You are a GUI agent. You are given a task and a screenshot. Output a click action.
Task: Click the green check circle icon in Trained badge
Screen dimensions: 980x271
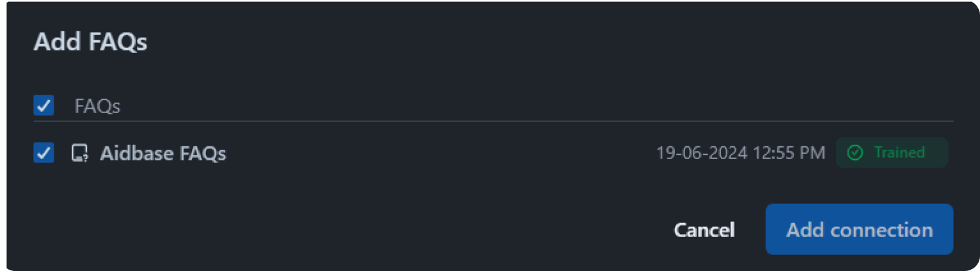[x=855, y=153]
